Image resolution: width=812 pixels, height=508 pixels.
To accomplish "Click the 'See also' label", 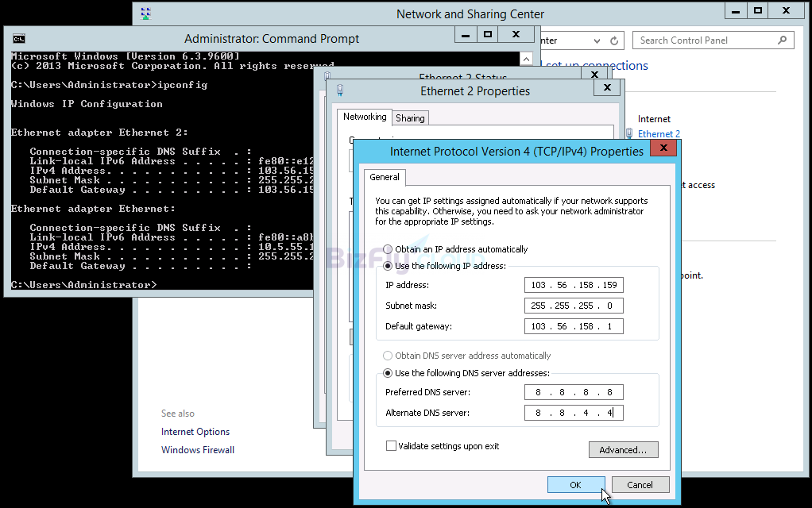I will (x=178, y=414).
